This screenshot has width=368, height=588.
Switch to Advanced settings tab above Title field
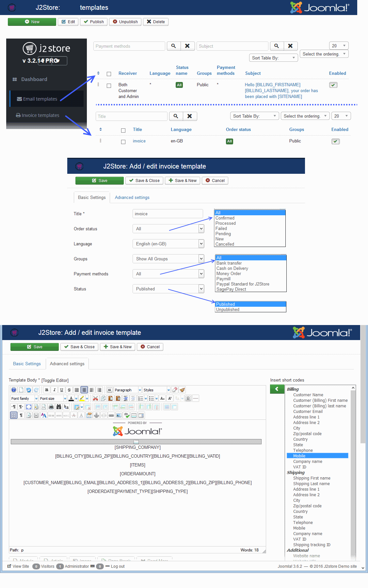[132, 198]
